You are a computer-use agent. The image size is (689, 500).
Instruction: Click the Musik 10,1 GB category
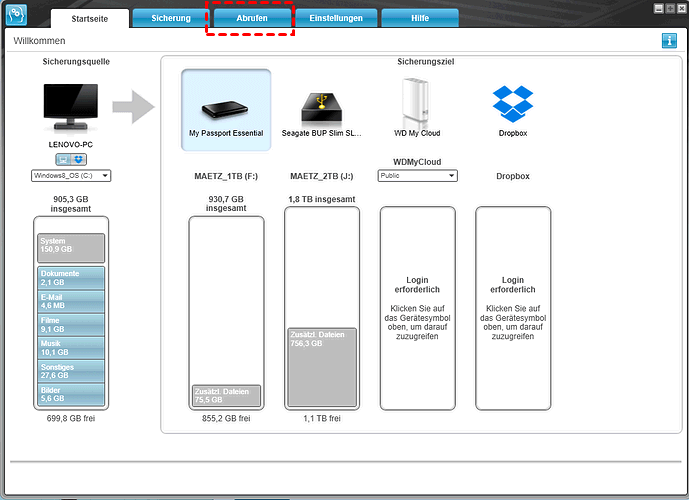(x=71, y=348)
